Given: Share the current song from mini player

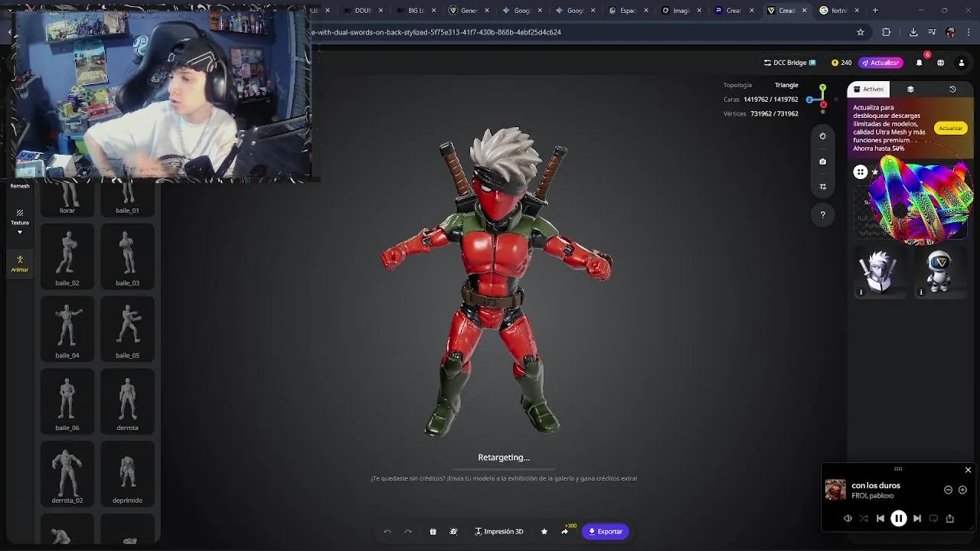Looking at the screenshot, I should point(950,518).
